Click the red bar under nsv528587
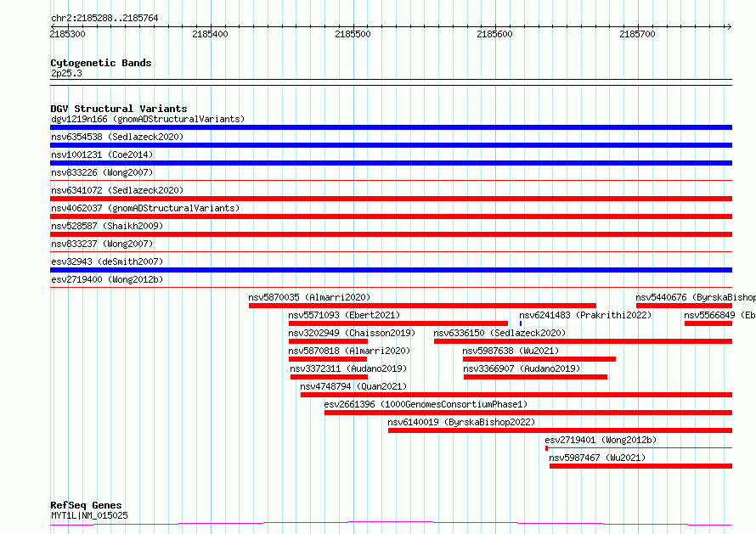Image resolution: width=756 pixels, height=534 pixels. click(x=391, y=234)
